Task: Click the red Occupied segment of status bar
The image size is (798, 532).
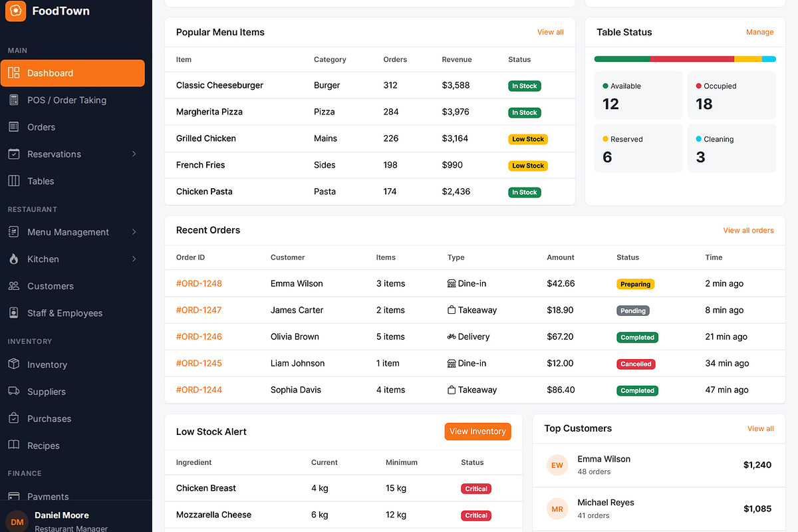Action: tap(692, 59)
